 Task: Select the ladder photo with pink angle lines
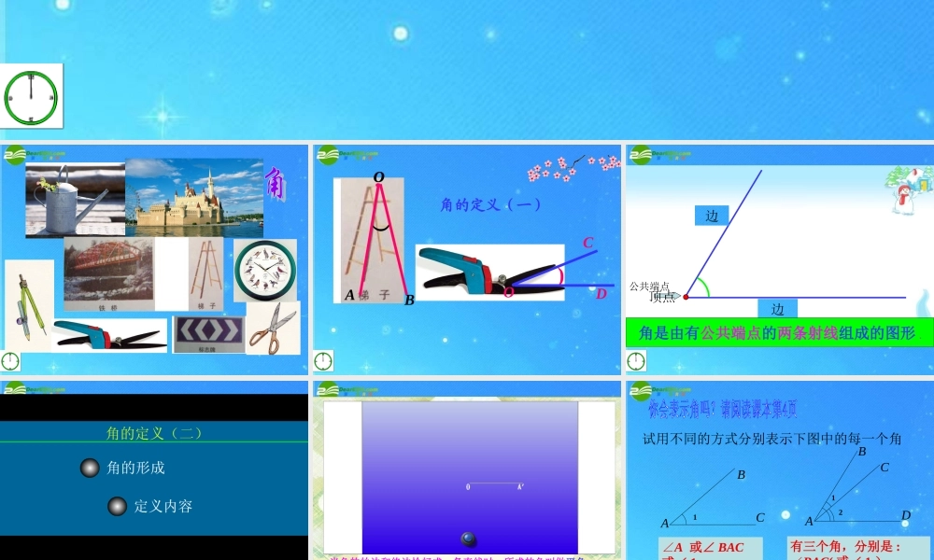(x=372, y=239)
